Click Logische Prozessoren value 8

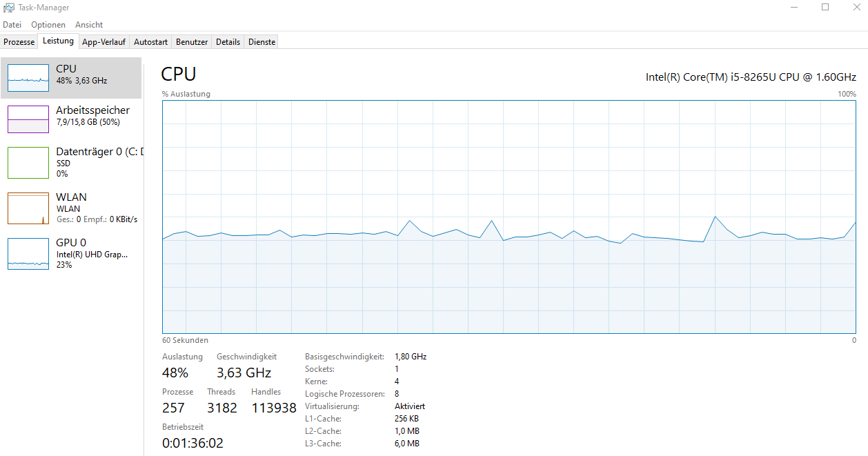coord(397,394)
